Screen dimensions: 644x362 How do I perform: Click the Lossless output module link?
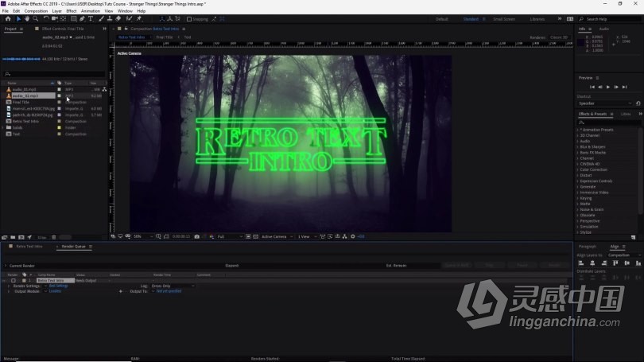[x=55, y=291]
